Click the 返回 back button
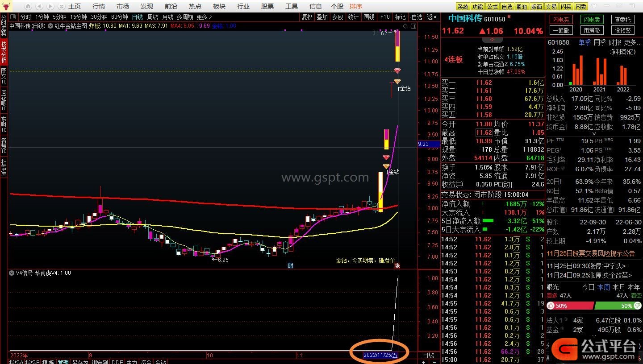 (x=432, y=17)
